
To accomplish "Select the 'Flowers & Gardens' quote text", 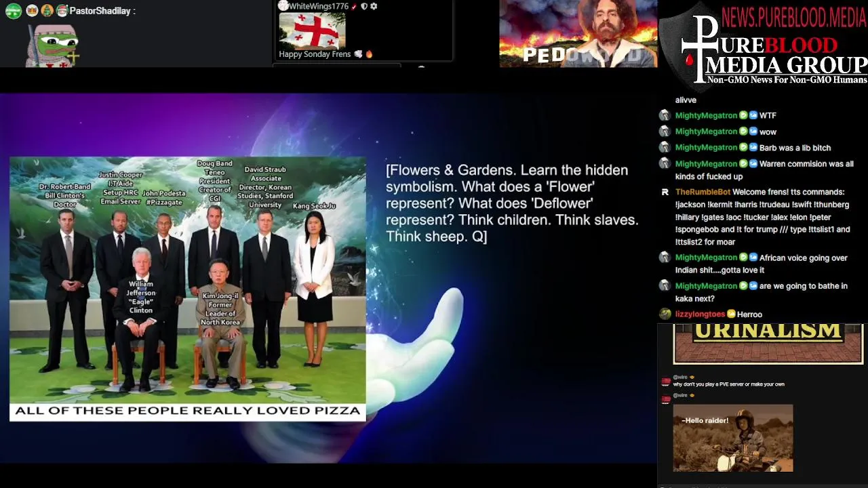I will click(x=512, y=203).
